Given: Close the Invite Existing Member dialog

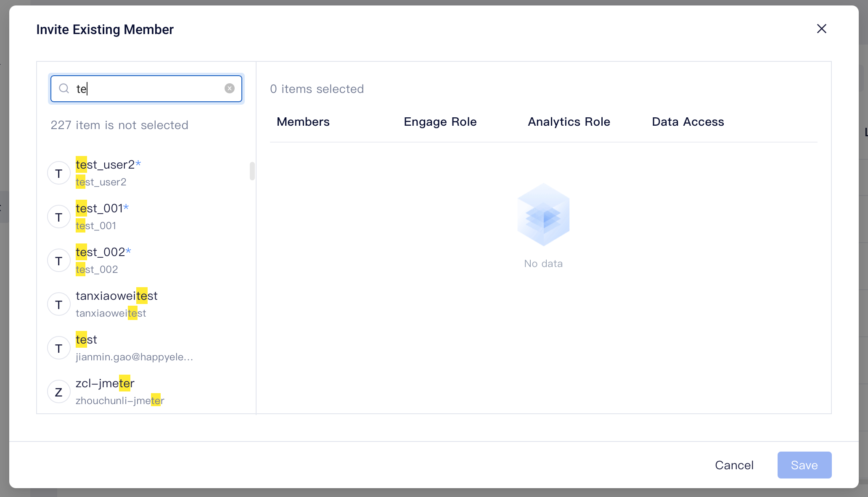Looking at the screenshot, I should point(821,29).
